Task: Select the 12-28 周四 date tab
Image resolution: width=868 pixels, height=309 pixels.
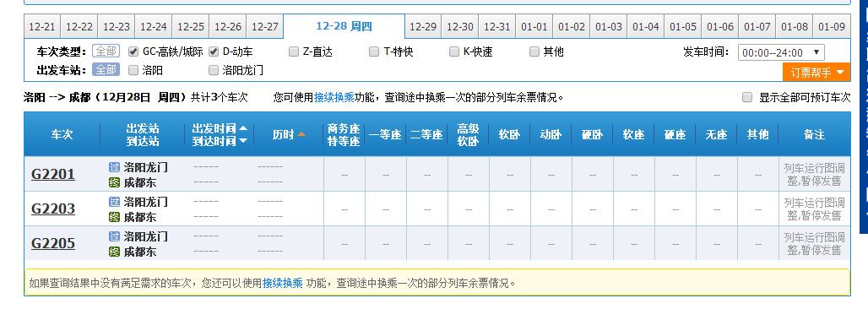Action: coord(344,26)
